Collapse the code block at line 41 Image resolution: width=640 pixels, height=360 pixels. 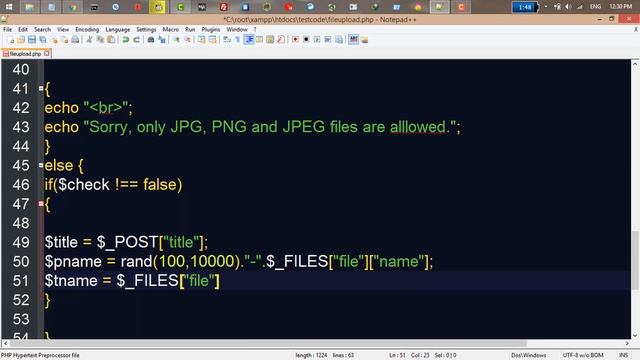coord(41,88)
